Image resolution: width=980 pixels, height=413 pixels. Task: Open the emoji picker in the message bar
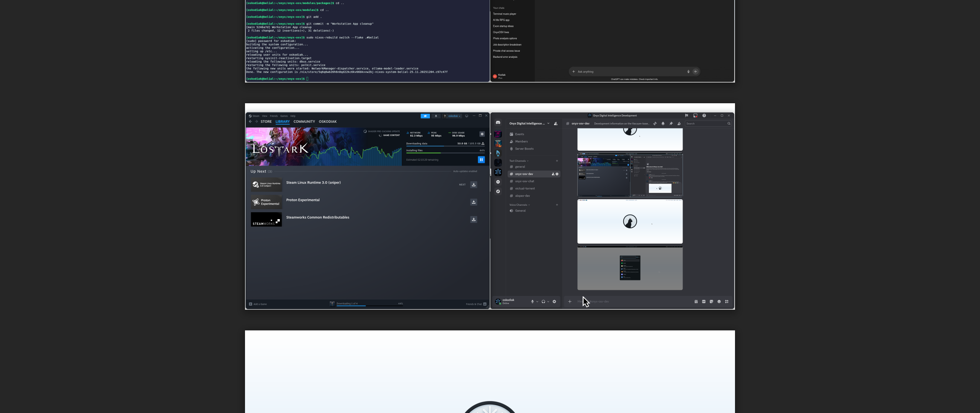(x=719, y=302)
